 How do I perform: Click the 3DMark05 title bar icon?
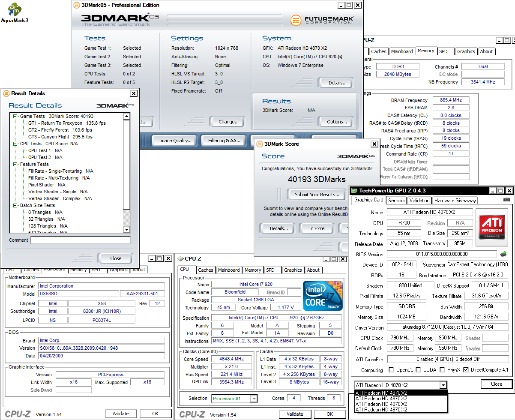(77, 5)
